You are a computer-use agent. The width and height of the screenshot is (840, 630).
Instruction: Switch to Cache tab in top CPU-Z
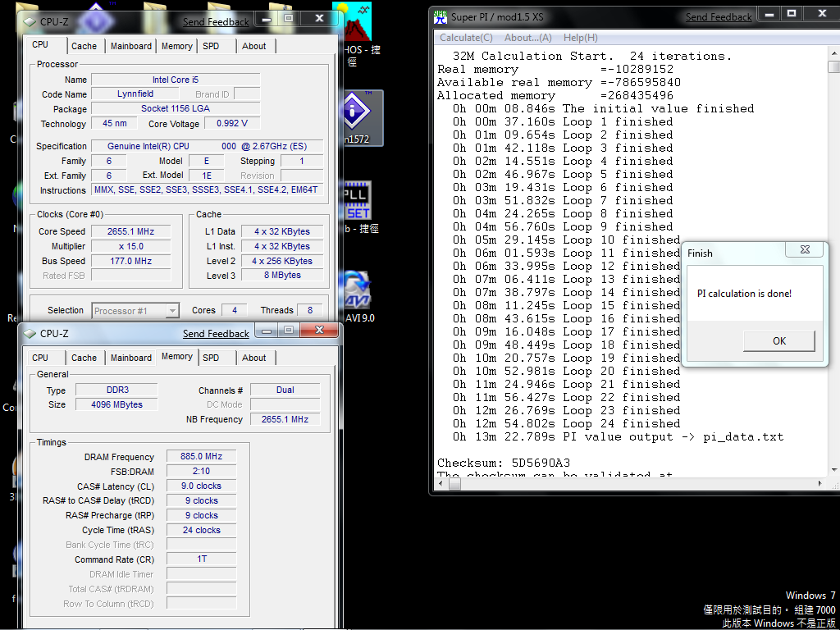[84, 46]
